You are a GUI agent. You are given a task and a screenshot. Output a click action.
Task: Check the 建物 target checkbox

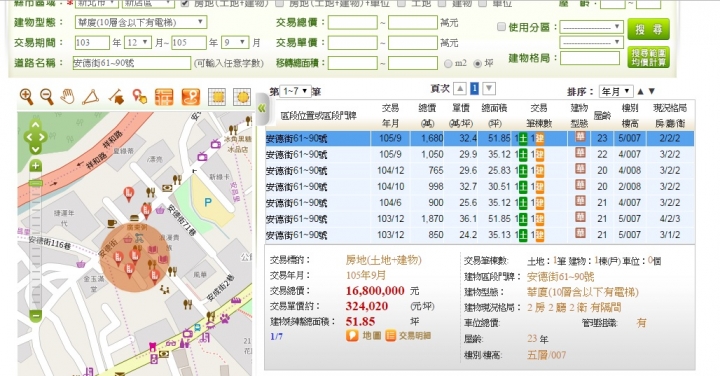442,3
